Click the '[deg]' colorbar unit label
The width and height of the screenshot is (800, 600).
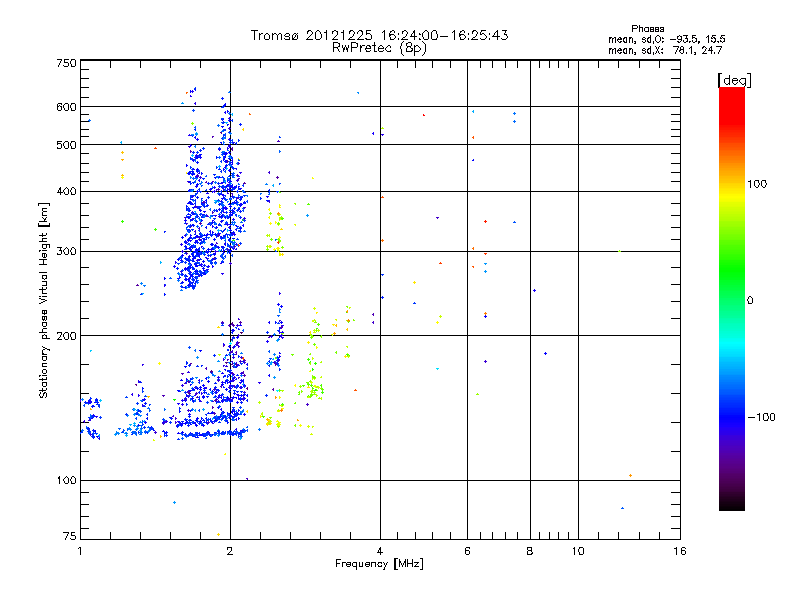[x=734, y=80]
